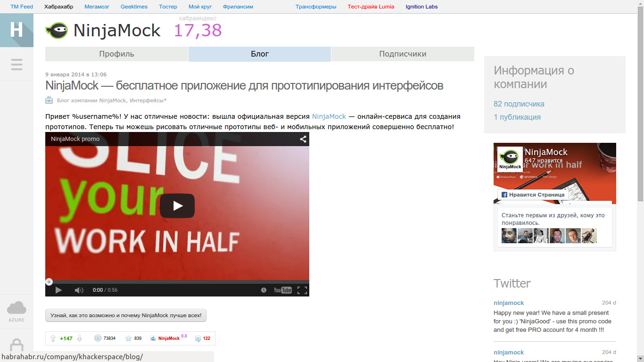Screen dimensions: 644x362
Task: Click the small play icon in the video controls
Action: pos(58,290)
